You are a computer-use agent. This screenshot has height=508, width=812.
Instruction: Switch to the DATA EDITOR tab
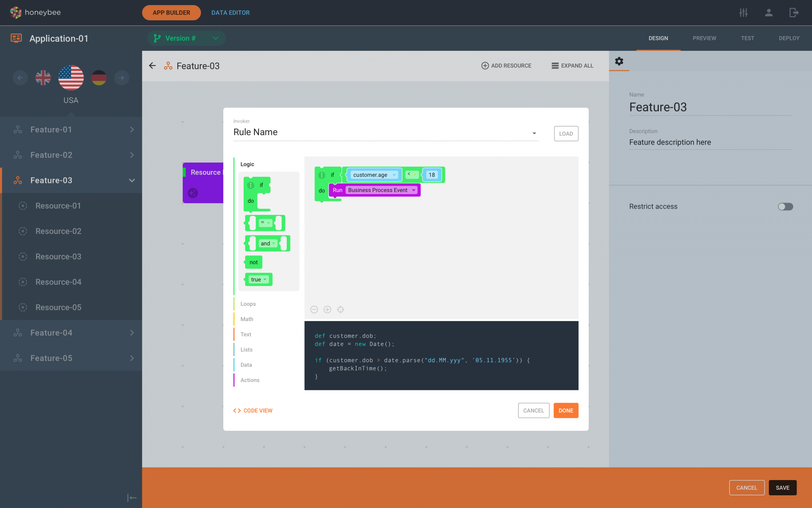pos(230,12)
